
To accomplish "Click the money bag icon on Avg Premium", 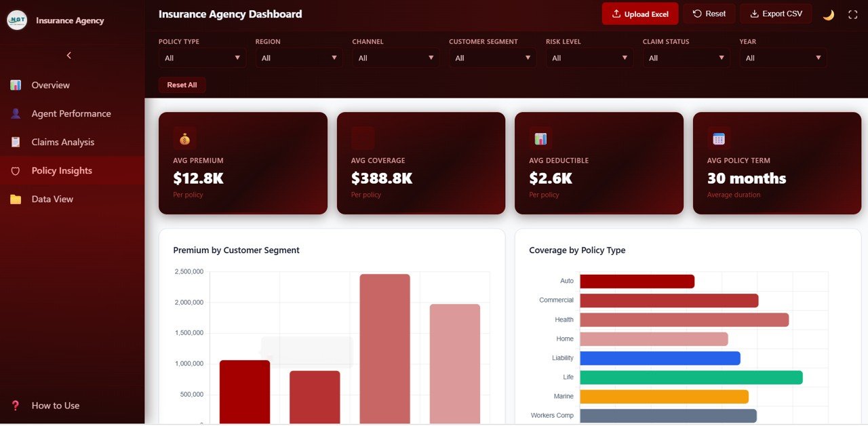I will point(184,138).
